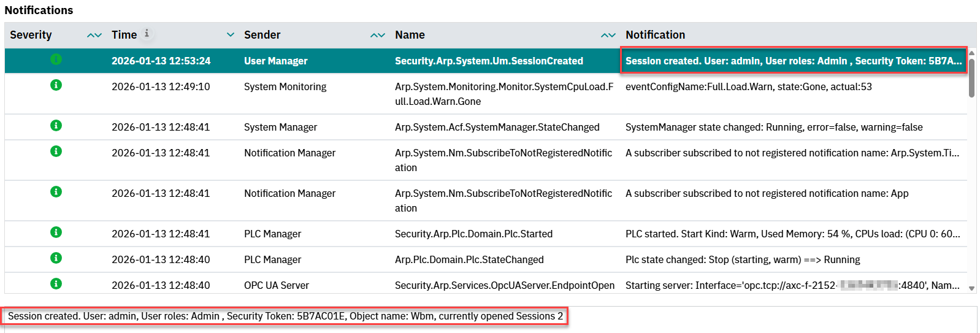The height and width of the screenshot is (333, 980).
Task: Select the SystemManager state changed notification row
Action: click(x=773, y=127)
